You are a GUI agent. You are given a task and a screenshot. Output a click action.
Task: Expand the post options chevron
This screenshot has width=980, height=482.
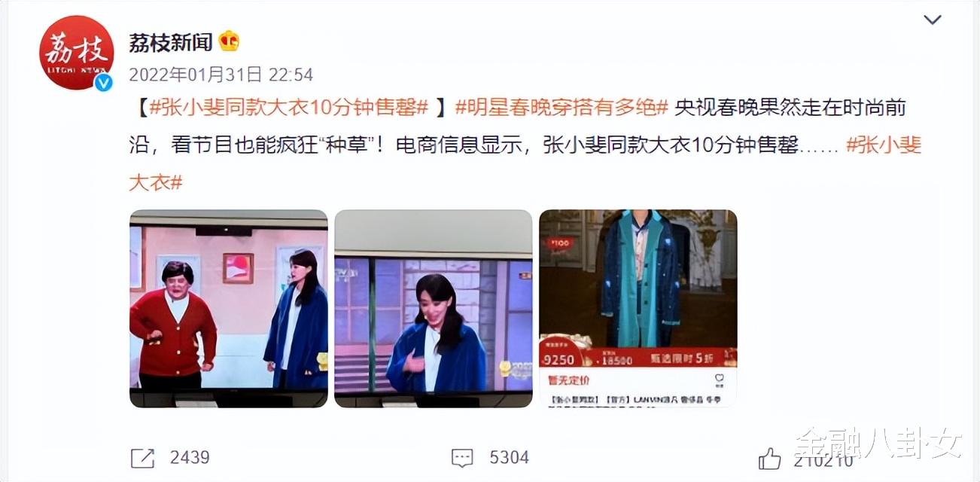933,20
